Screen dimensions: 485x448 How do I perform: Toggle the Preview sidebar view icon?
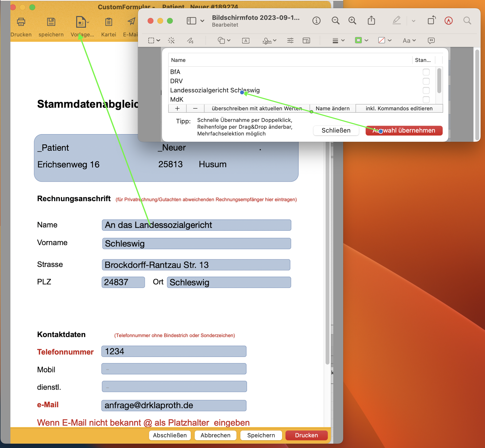[191, 21]
